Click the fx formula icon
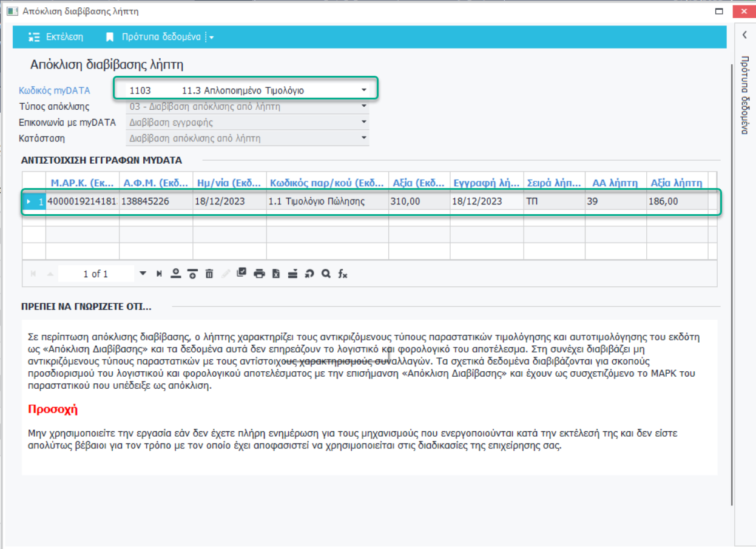 point(343,274)
